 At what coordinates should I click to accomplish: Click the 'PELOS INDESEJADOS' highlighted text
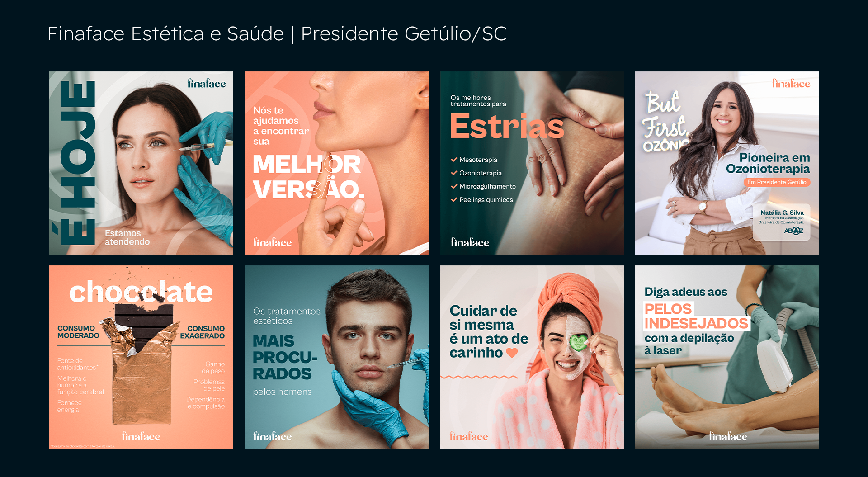point(697,316)
